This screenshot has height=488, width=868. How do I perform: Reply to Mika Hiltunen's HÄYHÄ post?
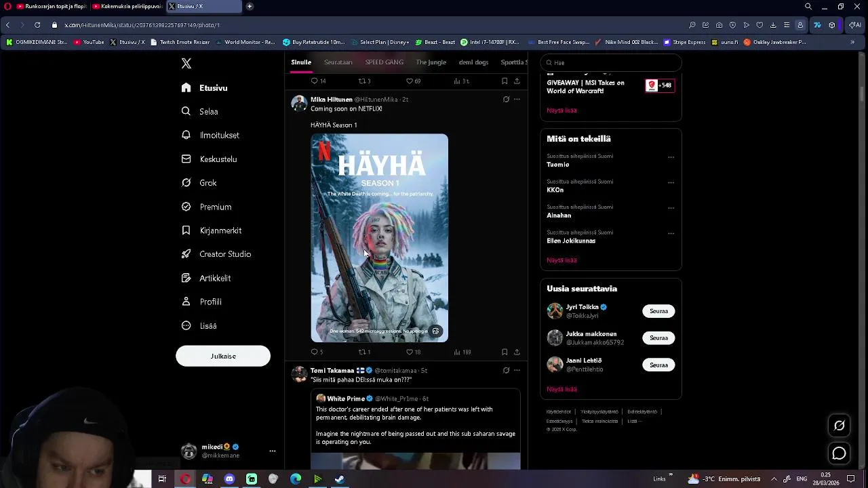tap(316, 352)
